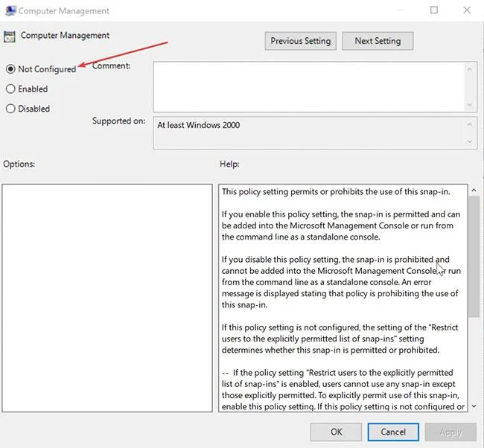Maximize the Computer Management window
The height and width of the screenshot is (448, 484).
click(434, 10)
